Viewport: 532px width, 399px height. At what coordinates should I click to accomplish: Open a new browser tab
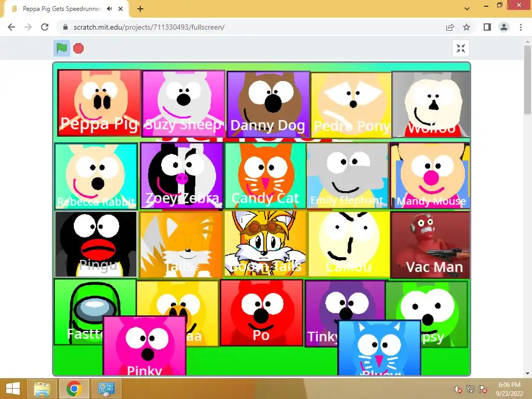point(140,9)
